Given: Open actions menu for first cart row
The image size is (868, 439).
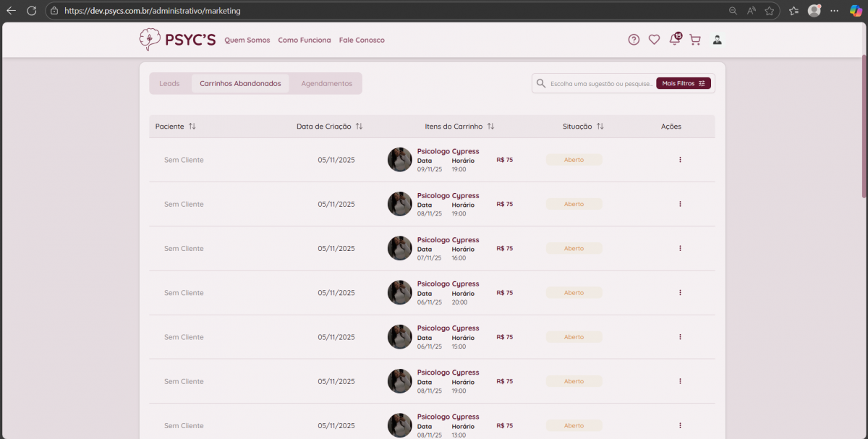Looking at the screenshot, I should tap(680, 160).
